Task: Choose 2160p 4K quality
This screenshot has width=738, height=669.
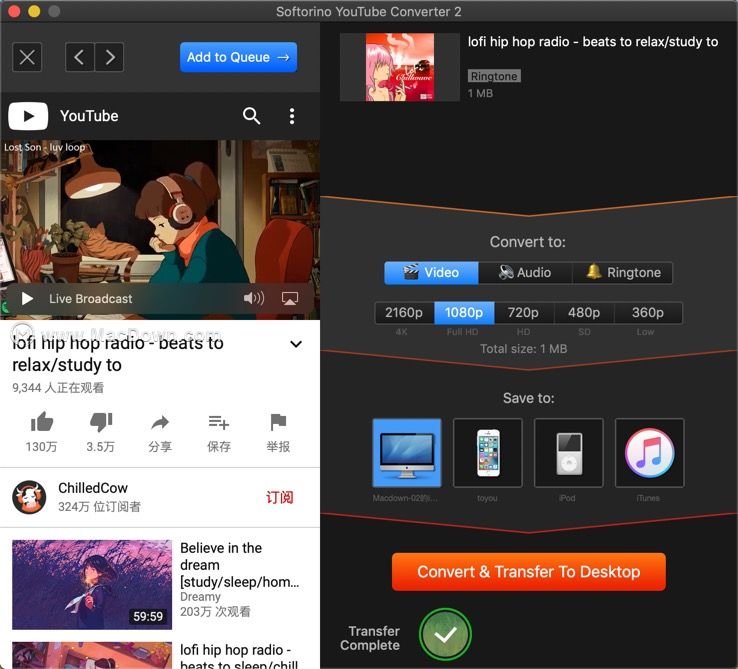Action: click(x=404, y=313)
